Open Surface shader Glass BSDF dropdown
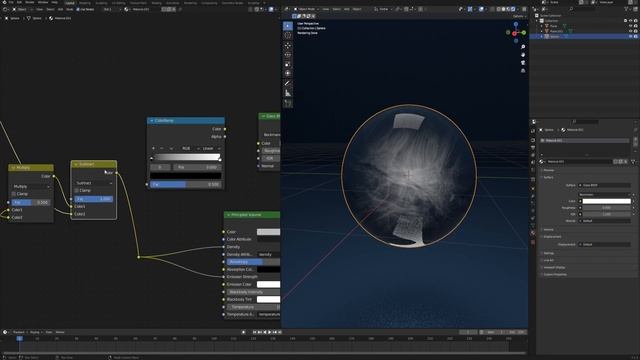Screen dimensions: 640x360 pos(604,185)
